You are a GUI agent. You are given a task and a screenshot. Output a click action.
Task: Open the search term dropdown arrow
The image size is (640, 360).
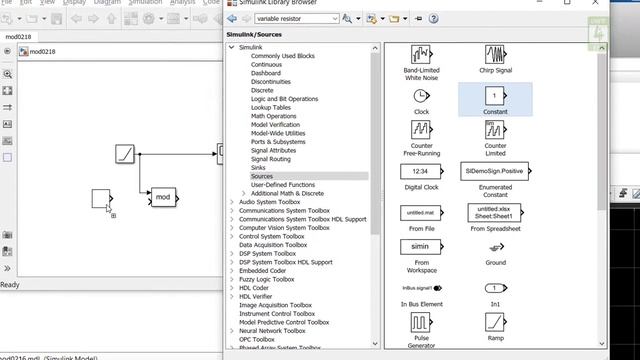(x=335, y=19)
